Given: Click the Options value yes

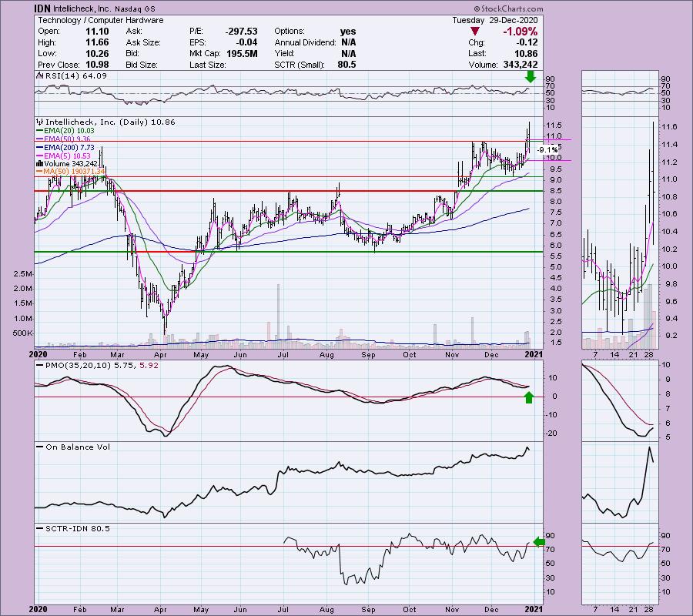Looking at the screenshot, I should (x=348, y=32).
